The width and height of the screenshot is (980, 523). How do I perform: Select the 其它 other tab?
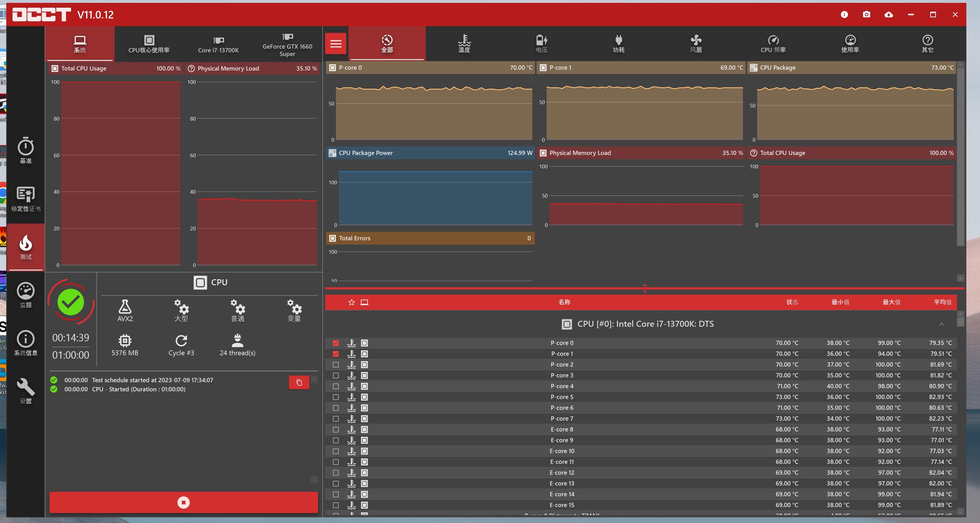coord(927,44)
